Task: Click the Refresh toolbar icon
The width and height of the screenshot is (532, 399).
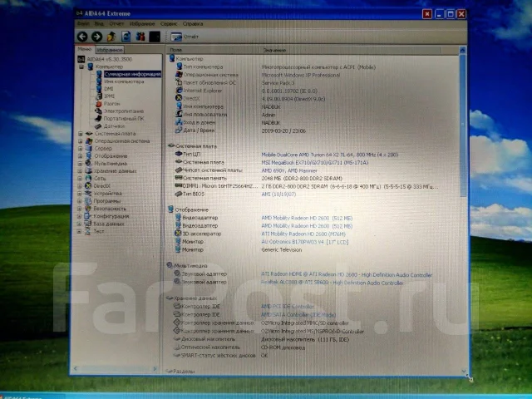Action: pyautogui.click(x=126, y=37)
